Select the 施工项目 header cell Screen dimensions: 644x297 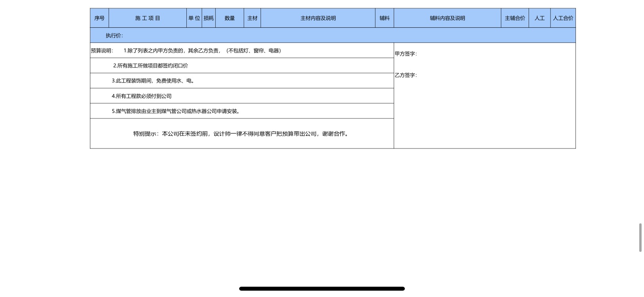click(x=148, y=18)
